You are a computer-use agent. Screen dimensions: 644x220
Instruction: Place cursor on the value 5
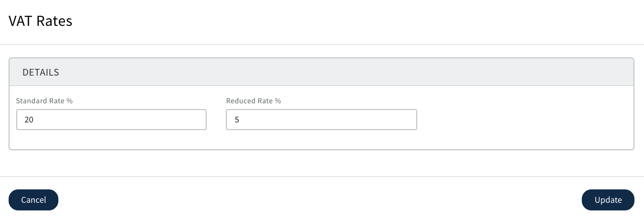point(237,120)
